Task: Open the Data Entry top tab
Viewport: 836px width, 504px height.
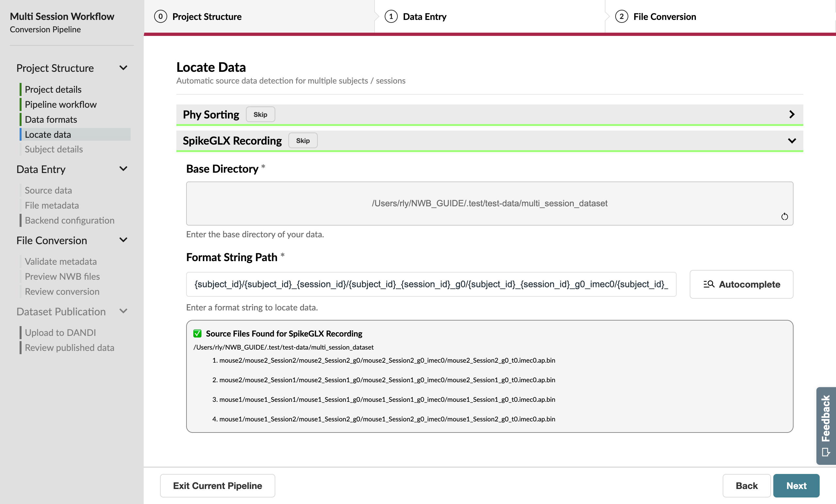Action: (490, 16)
